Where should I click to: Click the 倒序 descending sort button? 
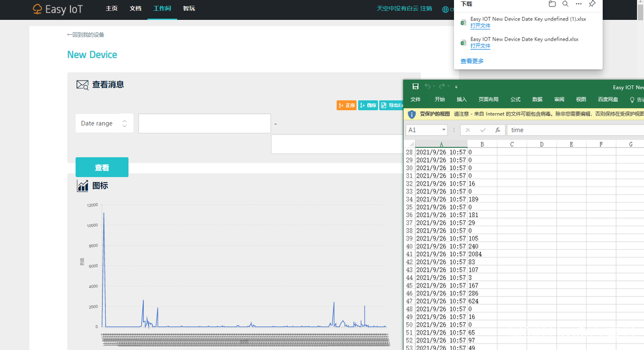click(368, 106)
